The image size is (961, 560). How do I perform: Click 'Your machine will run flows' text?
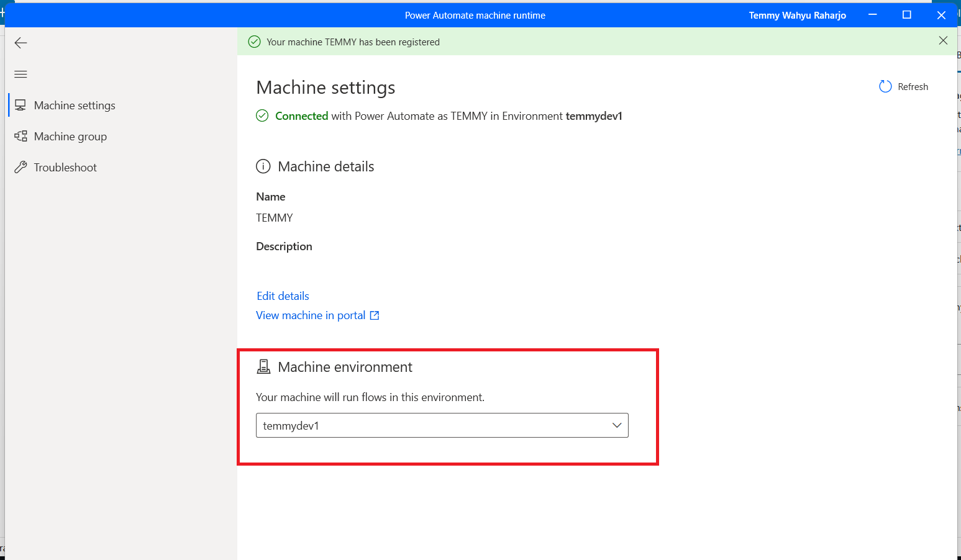tap(370, 397)
